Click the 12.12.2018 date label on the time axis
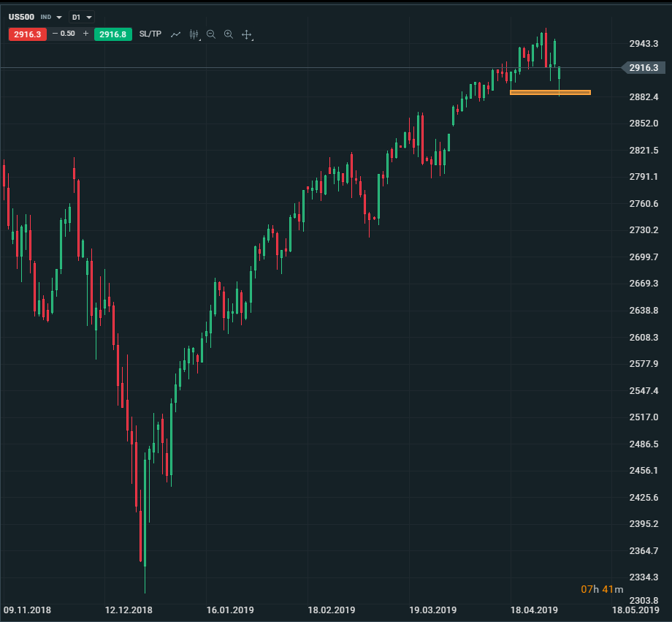Image resolution: width=672 pixels, height=622 pixels. point(129,610)
